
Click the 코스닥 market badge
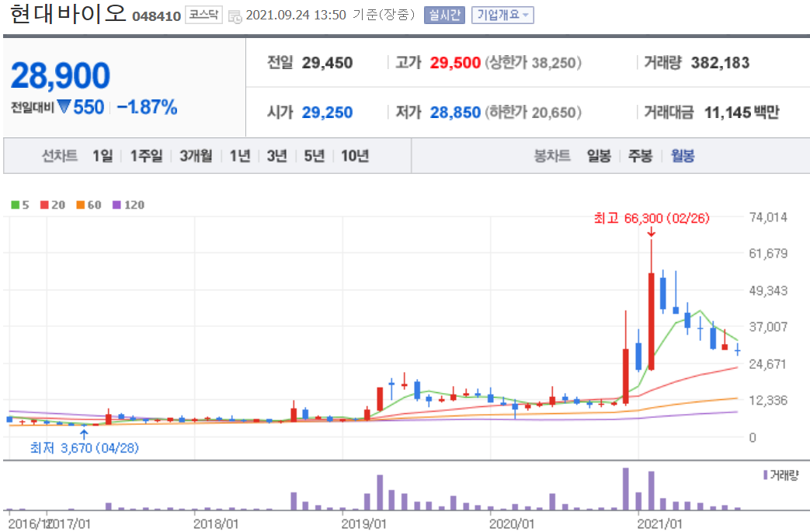coord(203,15)
